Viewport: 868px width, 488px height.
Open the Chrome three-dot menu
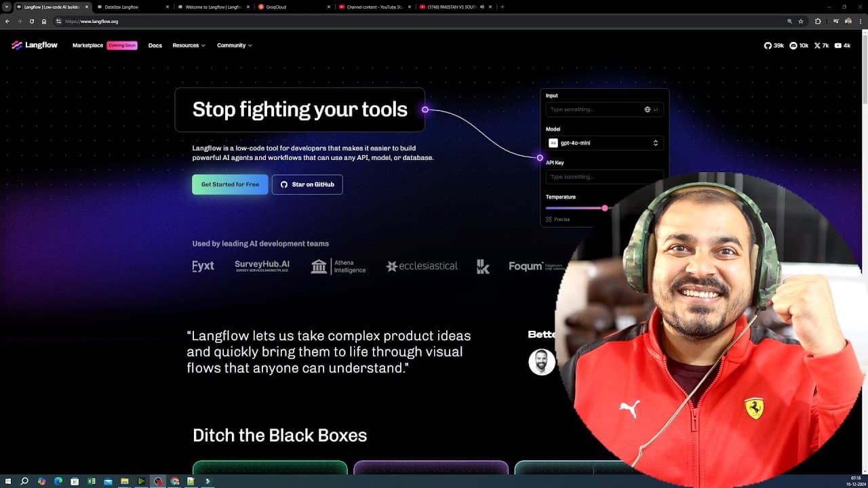[860, 21]
